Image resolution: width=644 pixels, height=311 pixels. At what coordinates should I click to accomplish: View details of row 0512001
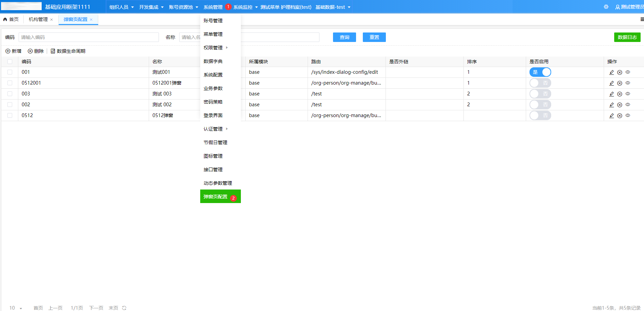(x=628, y=83)
